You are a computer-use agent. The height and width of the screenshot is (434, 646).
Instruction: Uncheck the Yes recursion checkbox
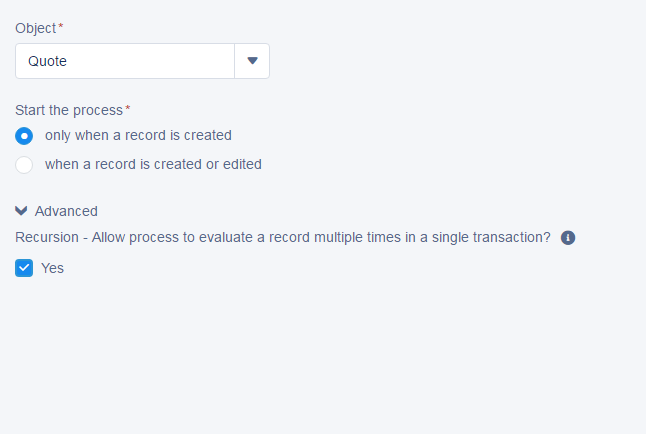24,268
